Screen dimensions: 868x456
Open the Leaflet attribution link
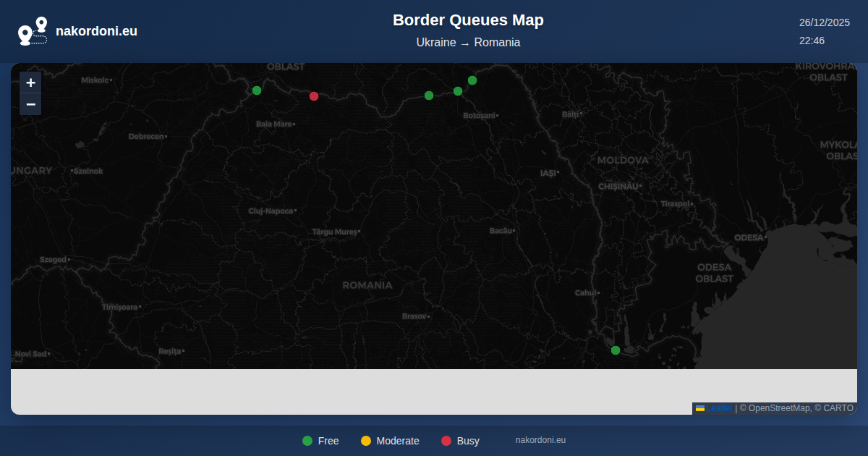coord(719,408)
